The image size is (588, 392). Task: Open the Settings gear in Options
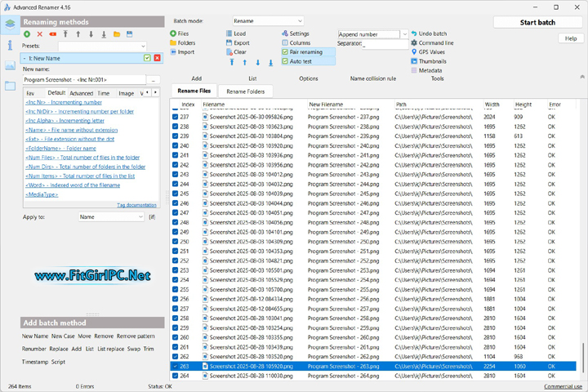pyautogui.click(x=285, y=33)
